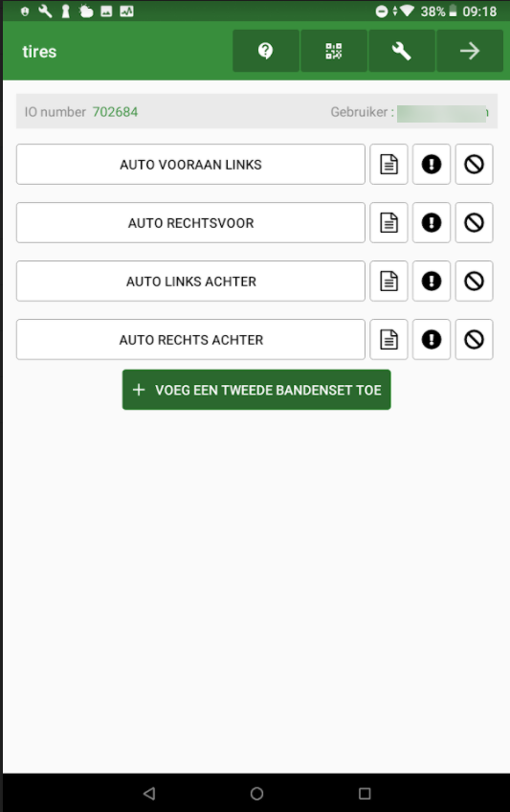Flag an alert on Auto Vooraan Links
This screenshot has height=812, width=510.
(432, 164)
